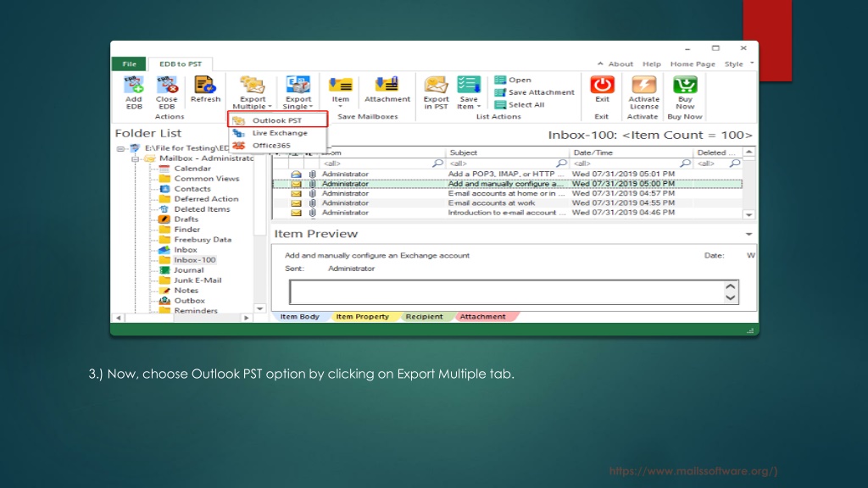
Task: Select the Deleted Items folder
Action: pyautogui.click(x=202, y=209)
